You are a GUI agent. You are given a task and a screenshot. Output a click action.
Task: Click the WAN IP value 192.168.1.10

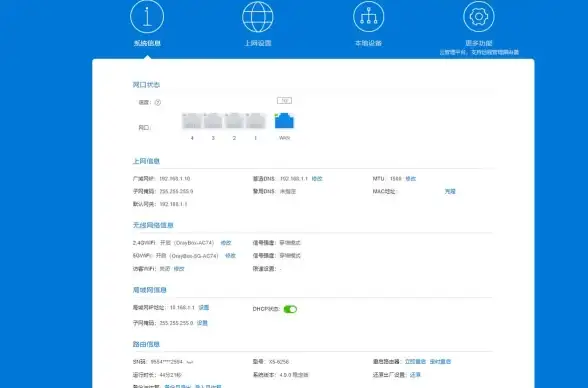click(x=175, y=179)
